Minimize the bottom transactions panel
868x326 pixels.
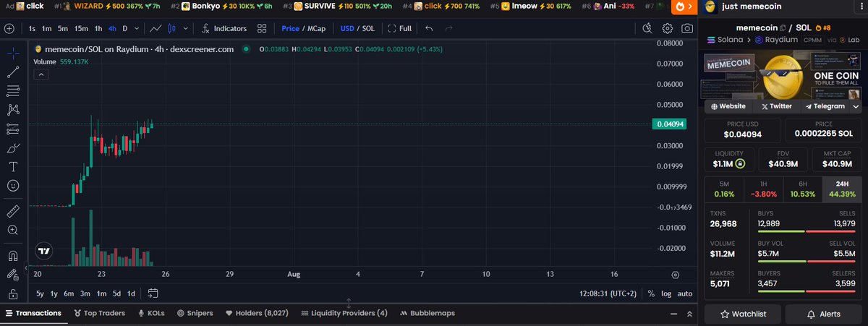tap(675, 314)
